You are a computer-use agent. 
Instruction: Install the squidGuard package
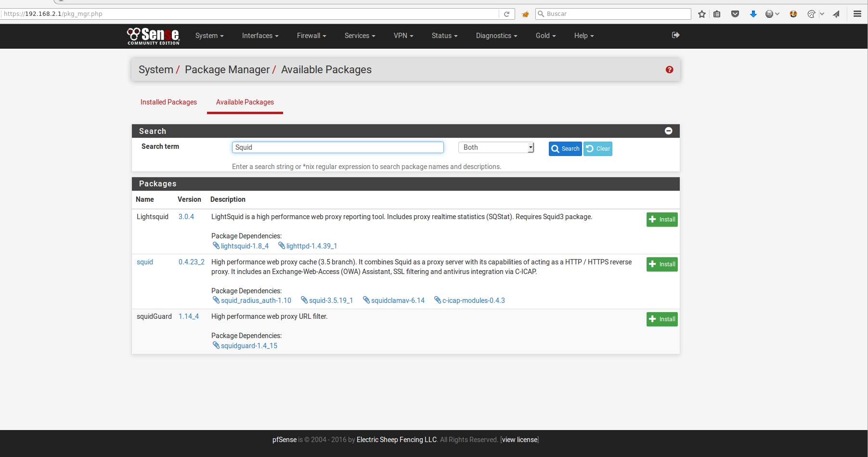[661, 319]
